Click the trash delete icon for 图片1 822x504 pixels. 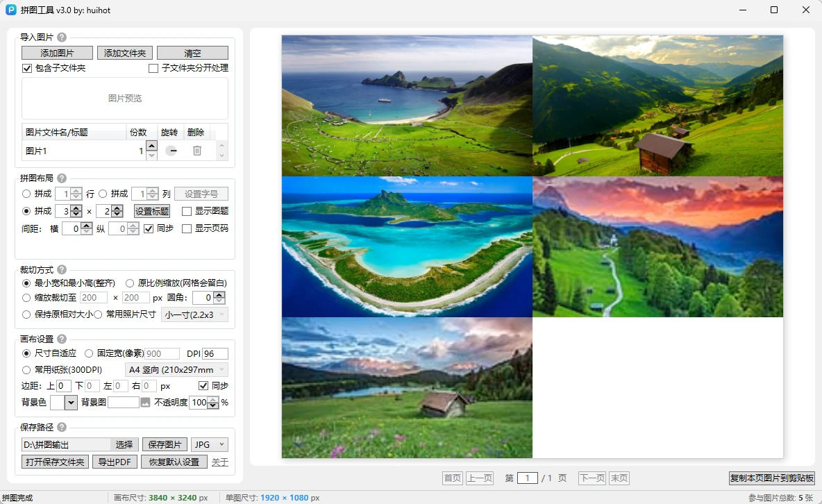tap(197, 151)
